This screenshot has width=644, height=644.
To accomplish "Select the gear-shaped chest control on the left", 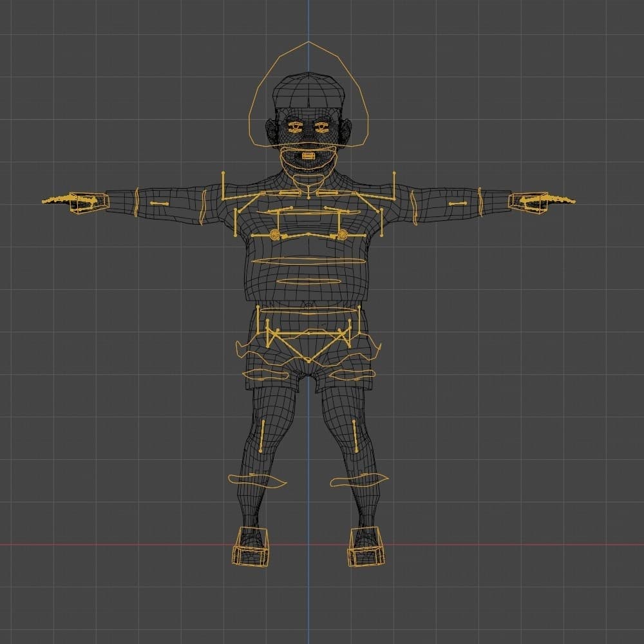I will (x=274, y=235).
